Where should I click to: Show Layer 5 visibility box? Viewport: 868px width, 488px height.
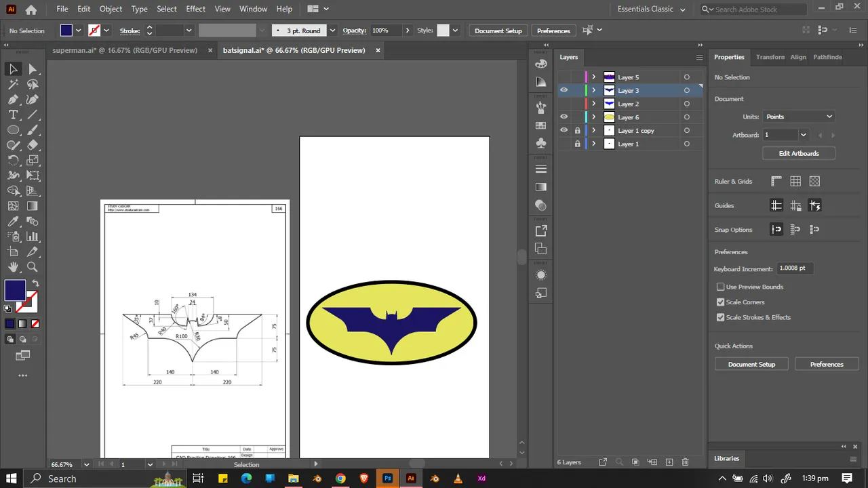point(564,77)
